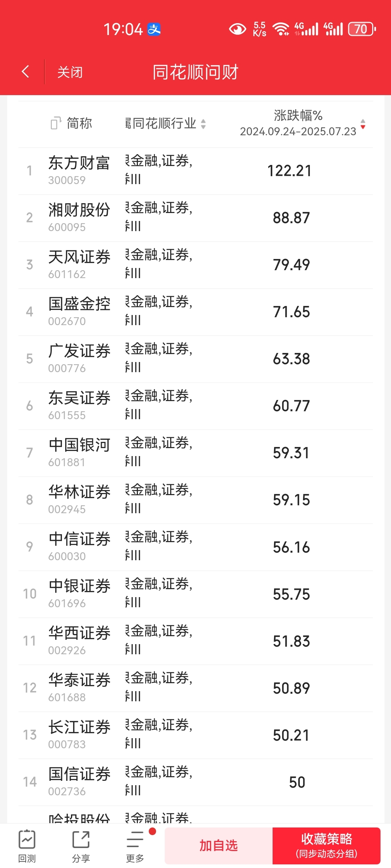This screenshot has height=868, width=391.
Task: Tap the battery indicator in status bar
Action: 362,29
